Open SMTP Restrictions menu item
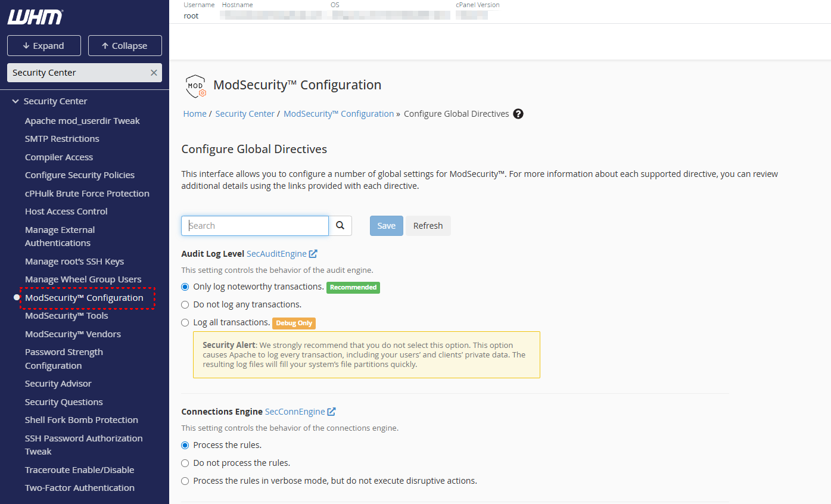The image size is (831, 504). 62,139
